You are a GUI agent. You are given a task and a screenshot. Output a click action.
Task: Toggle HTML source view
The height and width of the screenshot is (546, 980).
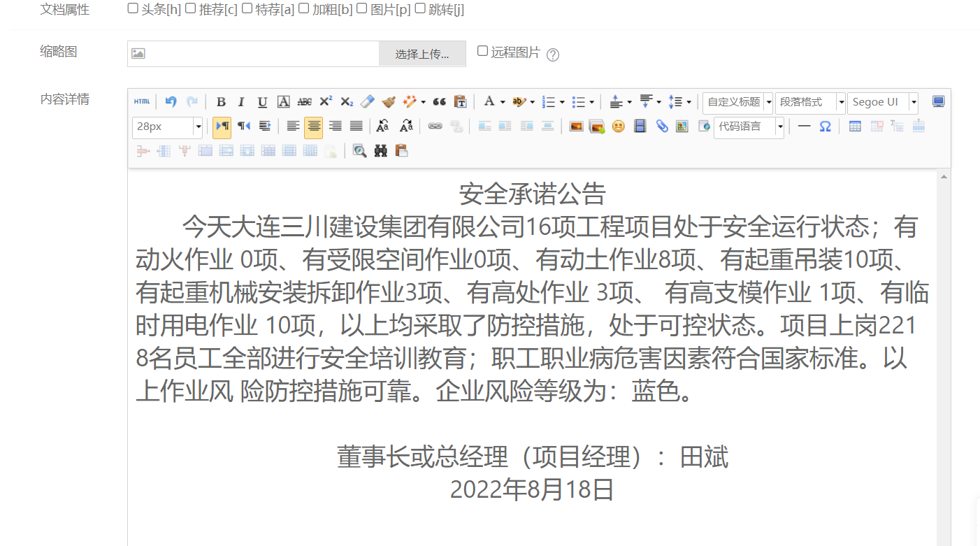[142, 102]
